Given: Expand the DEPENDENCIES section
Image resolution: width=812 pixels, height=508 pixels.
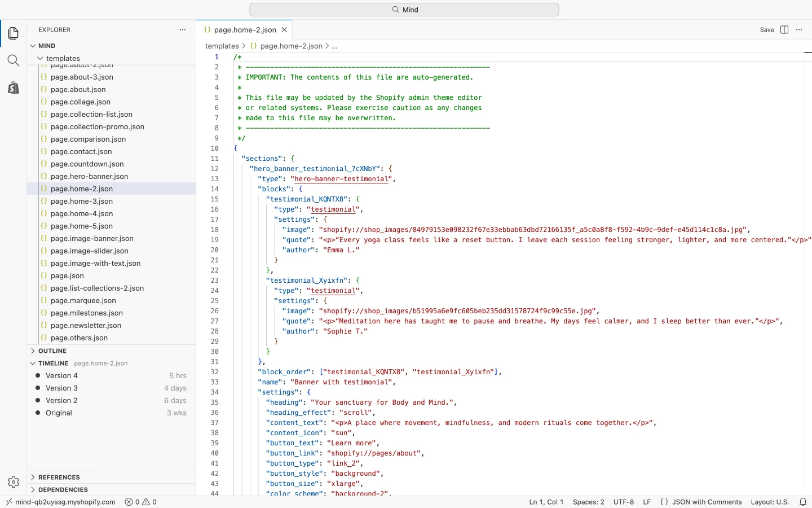Looking at the screenshot, I should (112, 490).
